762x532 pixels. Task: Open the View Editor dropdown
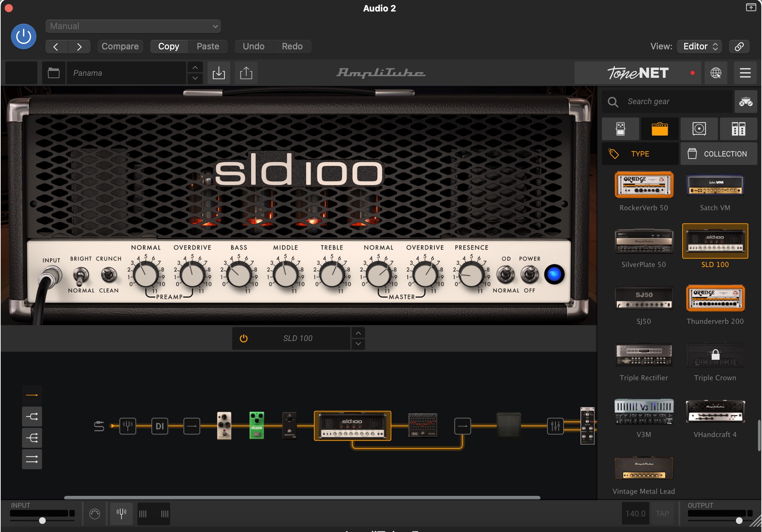[699, 46]
